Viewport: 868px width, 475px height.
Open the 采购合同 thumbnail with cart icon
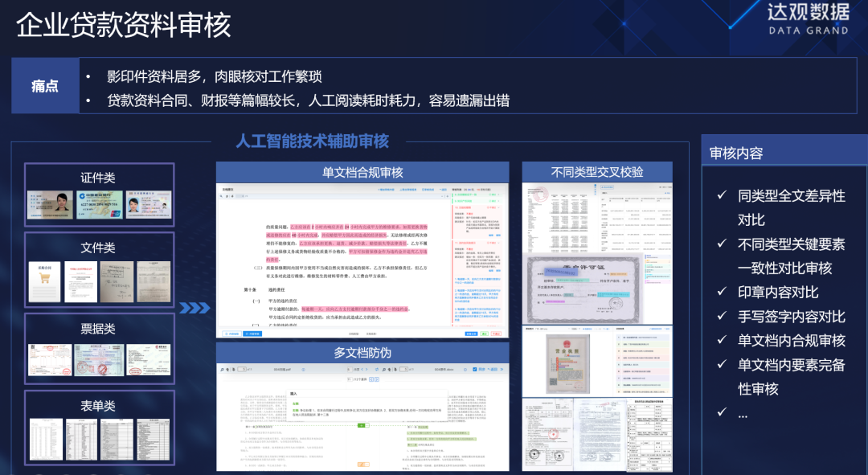[44, 282]
